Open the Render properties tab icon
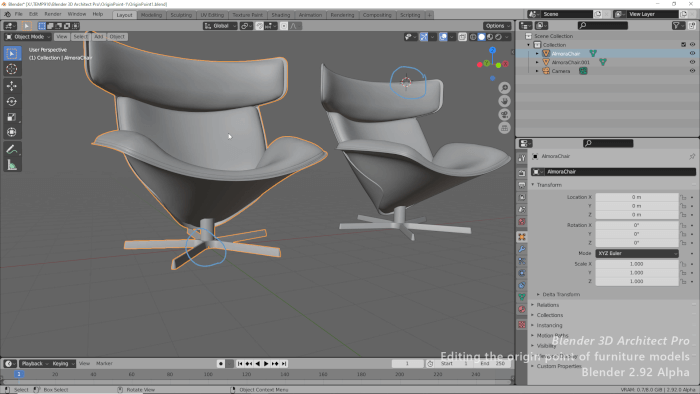 [522, 173]
